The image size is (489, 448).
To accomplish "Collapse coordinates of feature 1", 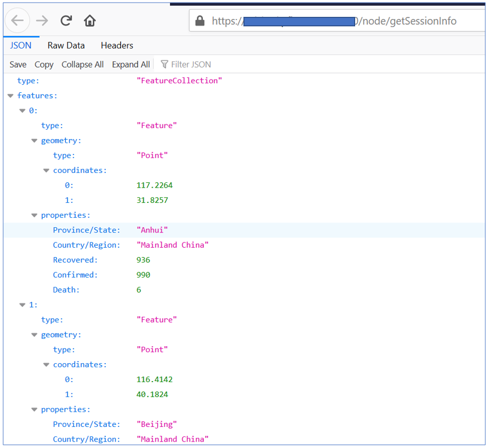I will click(x=46, y=365).
